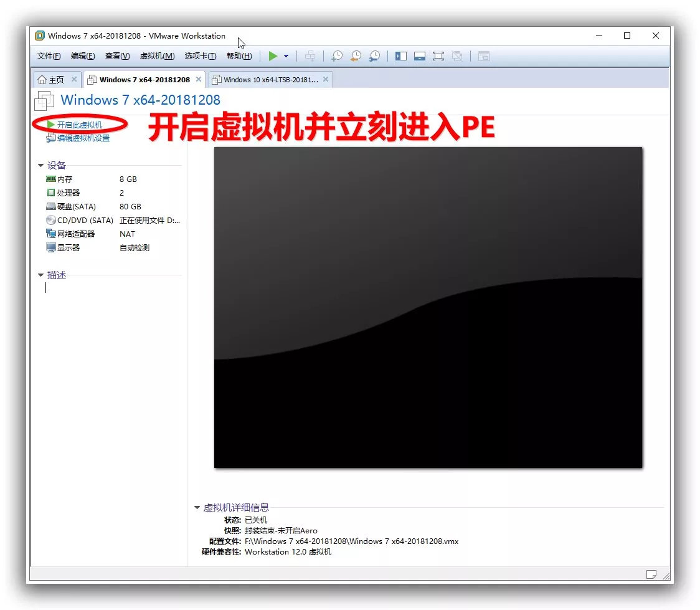
Task: Select the CD/DVD (SATA) device row
Action: (x=113, y=220)
